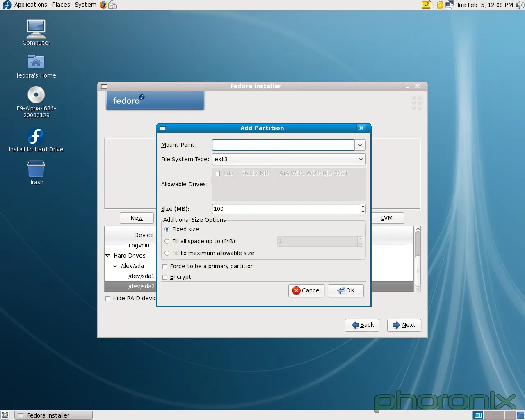Open the network monitor tray icon
This screenshot has height=420, width=525.
pyautogui.click(x=449, y=5)
